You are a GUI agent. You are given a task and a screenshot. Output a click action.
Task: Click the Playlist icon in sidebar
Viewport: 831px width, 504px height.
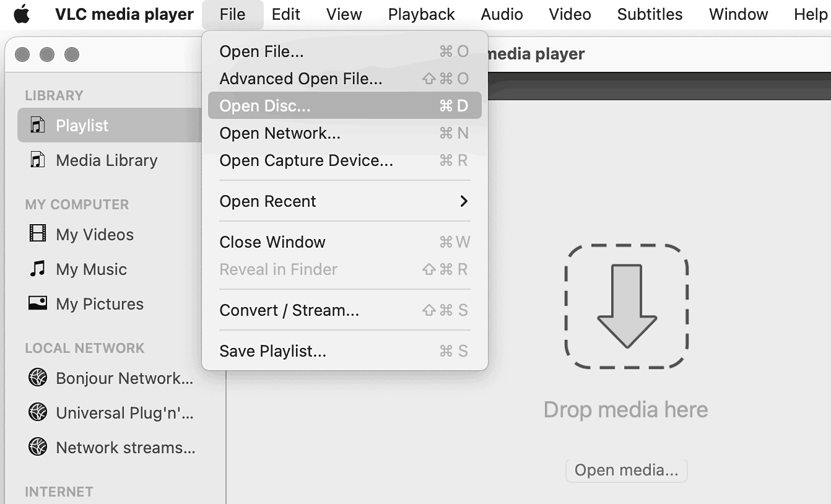tap(38, 126)
